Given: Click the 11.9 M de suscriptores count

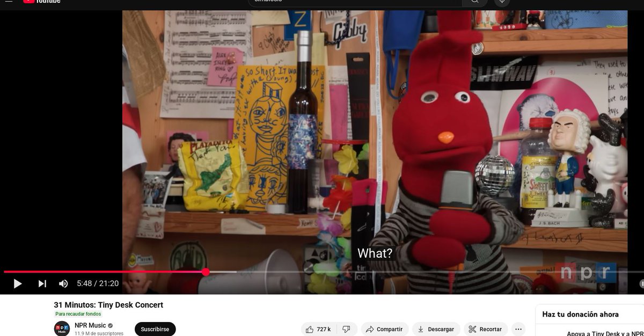Looking at the screenshot, I should coord(99,333).
